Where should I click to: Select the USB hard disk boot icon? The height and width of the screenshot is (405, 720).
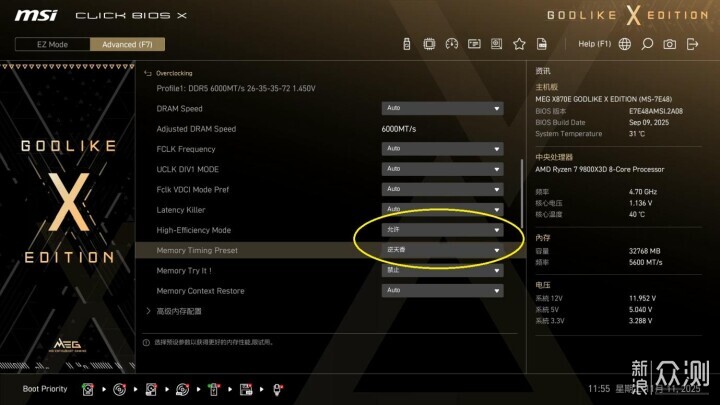151,389
